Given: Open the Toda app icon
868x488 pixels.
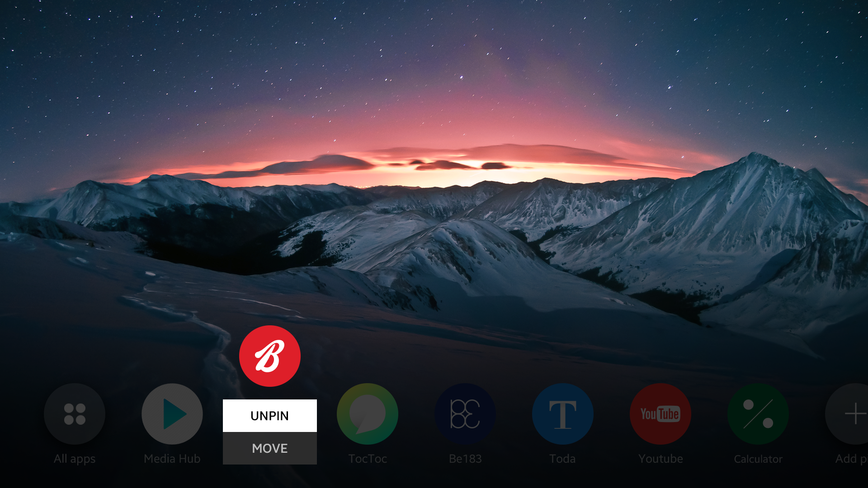Looking at the screenshot, I should [563, 413].
